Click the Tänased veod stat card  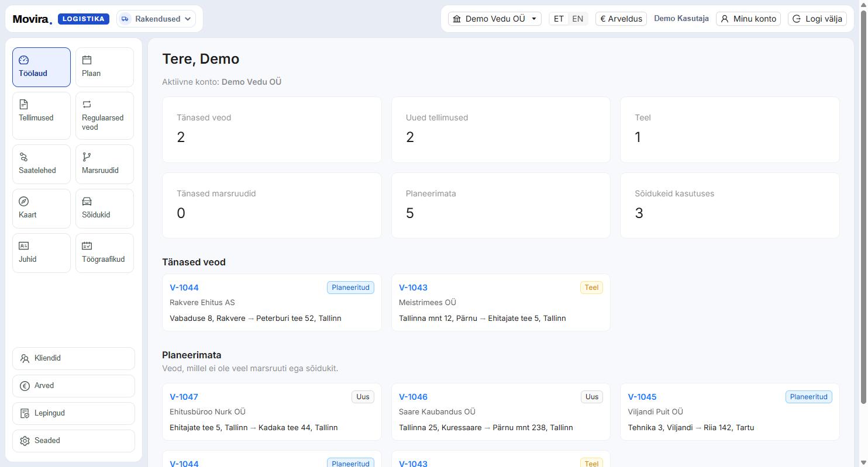click(272, 129)
